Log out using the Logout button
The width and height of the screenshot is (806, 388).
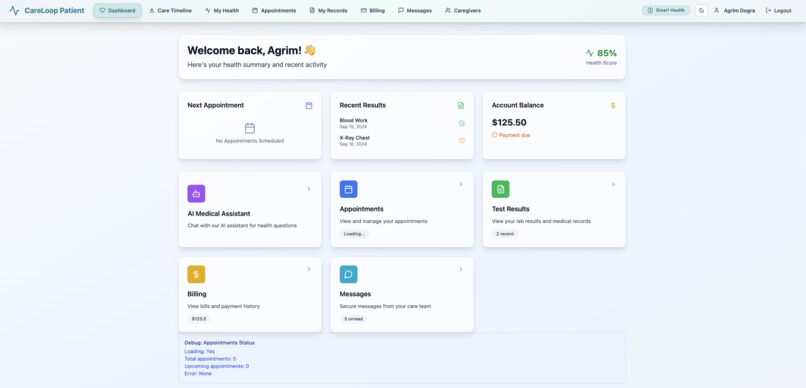tap(778, 10)
